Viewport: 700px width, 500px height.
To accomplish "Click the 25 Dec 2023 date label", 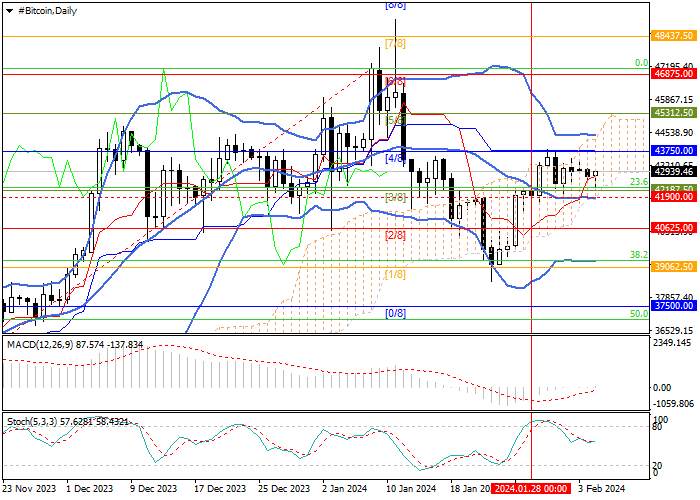I will (284, 488).
